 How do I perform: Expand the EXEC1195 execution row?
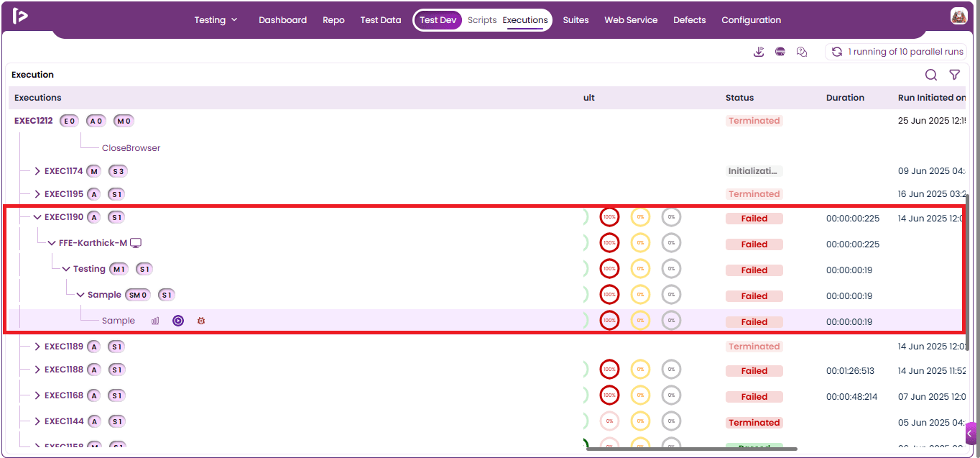tap(37, 194)
